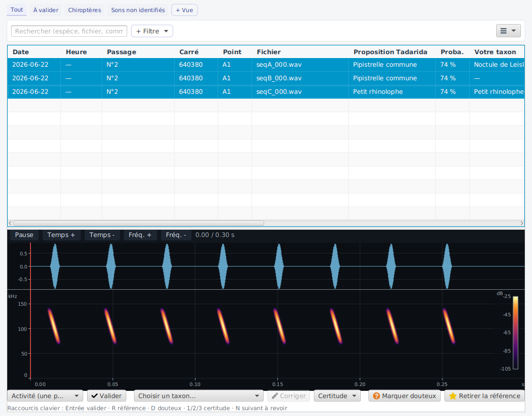Add a new view with + Vue
Screen dimensions: 532x416
pyautogui.click(x=184, y=10)
